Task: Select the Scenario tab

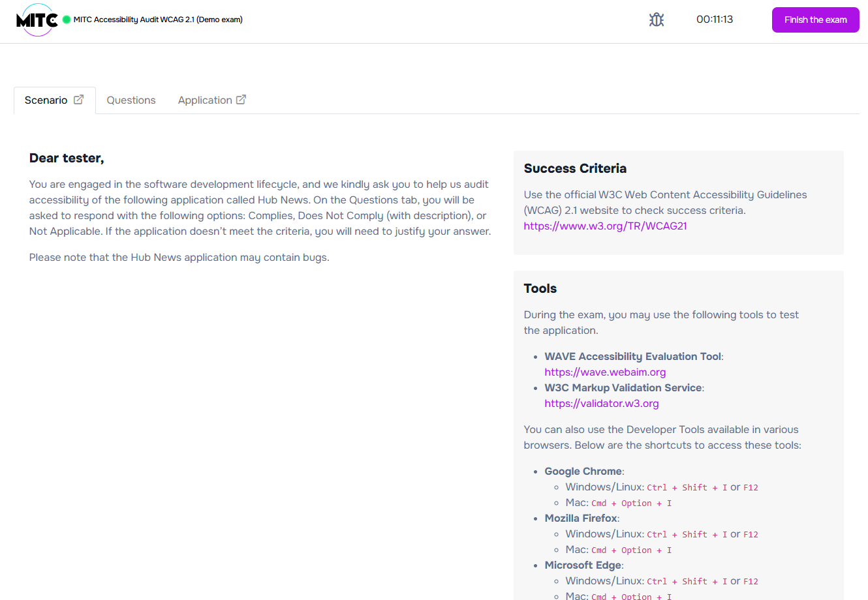Action: coord(46,100)
